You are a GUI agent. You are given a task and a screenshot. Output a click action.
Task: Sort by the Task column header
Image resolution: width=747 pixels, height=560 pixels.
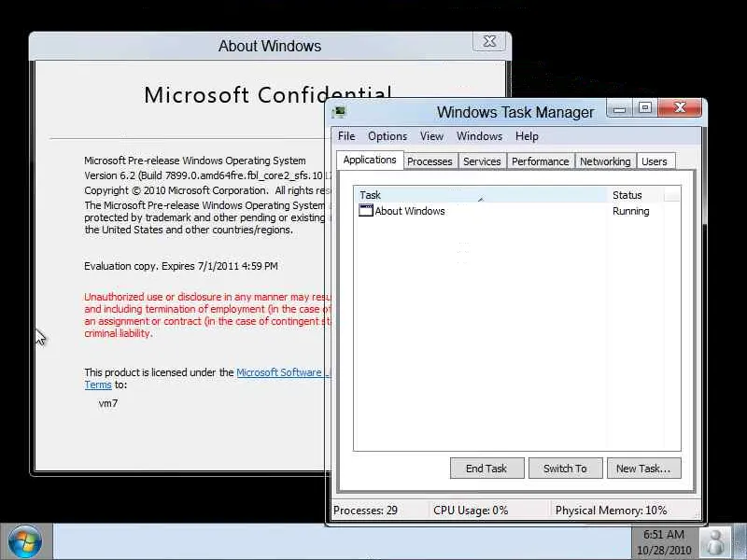[x=480, y=195]
